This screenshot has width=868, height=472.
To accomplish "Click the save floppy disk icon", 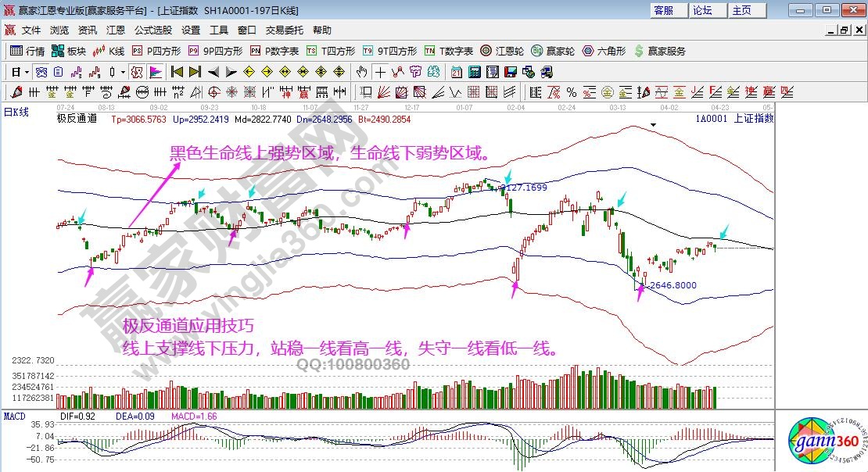I will coord(511,72).
